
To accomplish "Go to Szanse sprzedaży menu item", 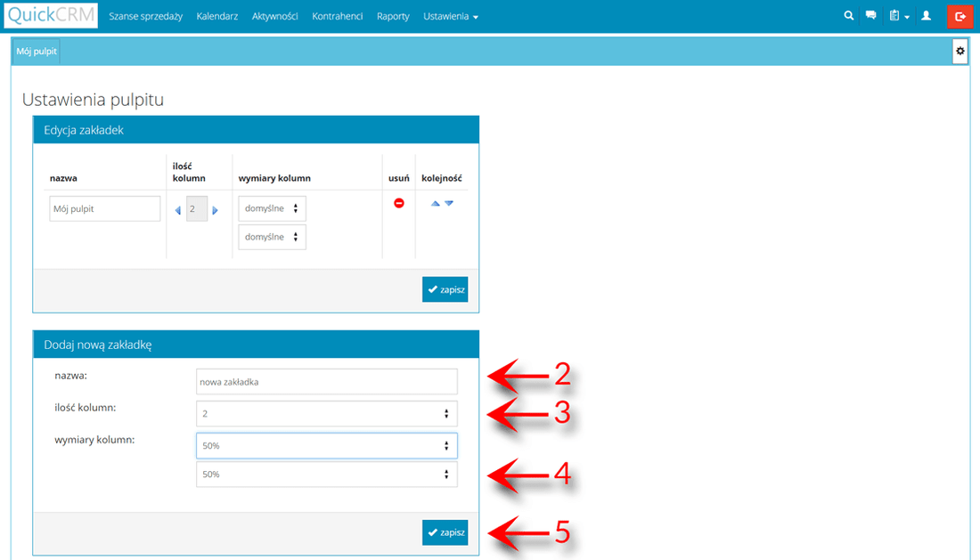I will (x=145, y=16).
